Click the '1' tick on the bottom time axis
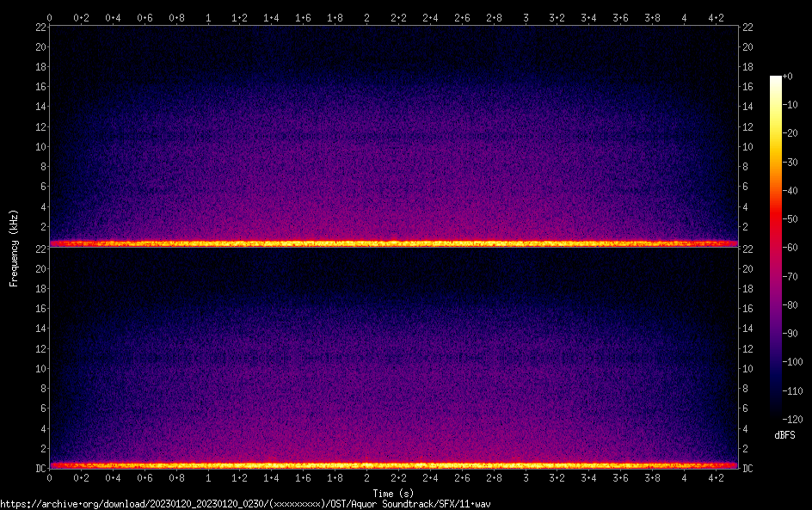812x510 pixels. click(208, 477)
